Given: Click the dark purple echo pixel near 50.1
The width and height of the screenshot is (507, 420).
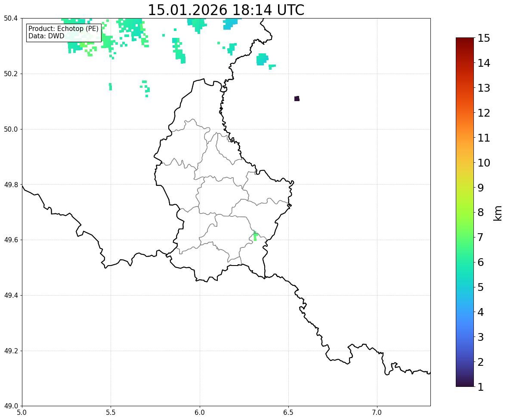Looking at the screenshot, I should click(297, 99).
